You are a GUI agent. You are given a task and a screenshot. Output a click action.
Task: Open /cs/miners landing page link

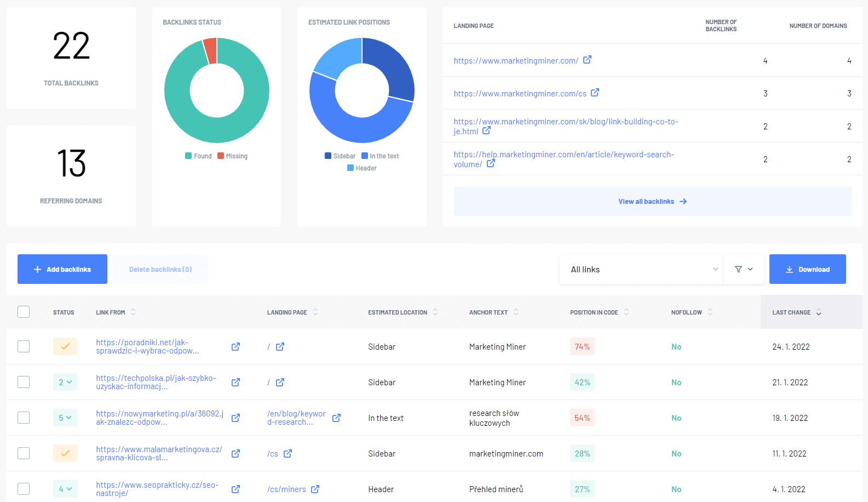pos(286,489)
